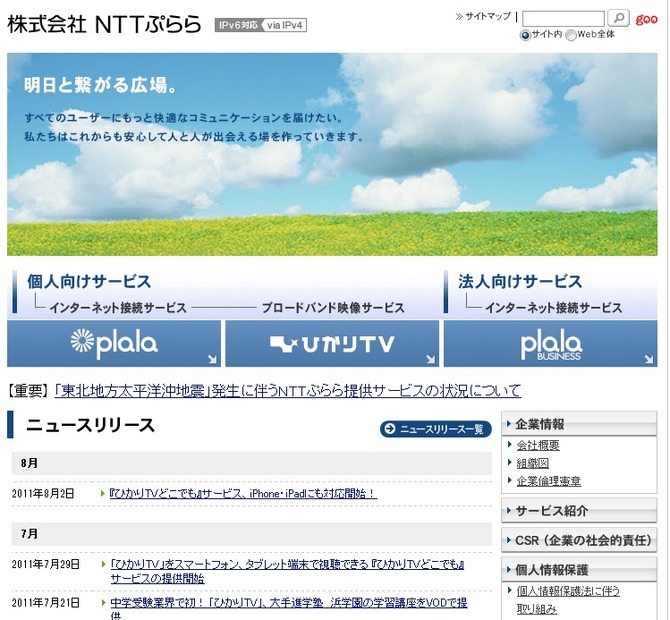The image size is (670, 620).
Task: Open the 会社概要 sidebar link
Action: coord(538,445)
